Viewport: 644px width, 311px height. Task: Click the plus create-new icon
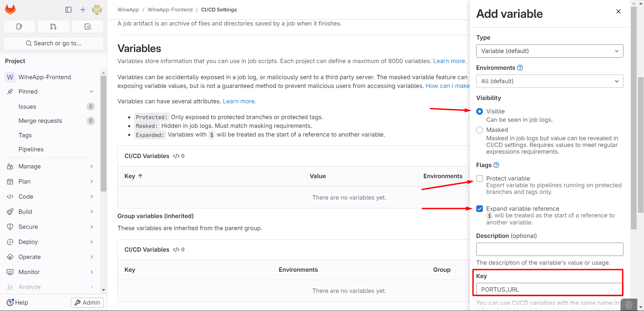[x=83, y=10]
